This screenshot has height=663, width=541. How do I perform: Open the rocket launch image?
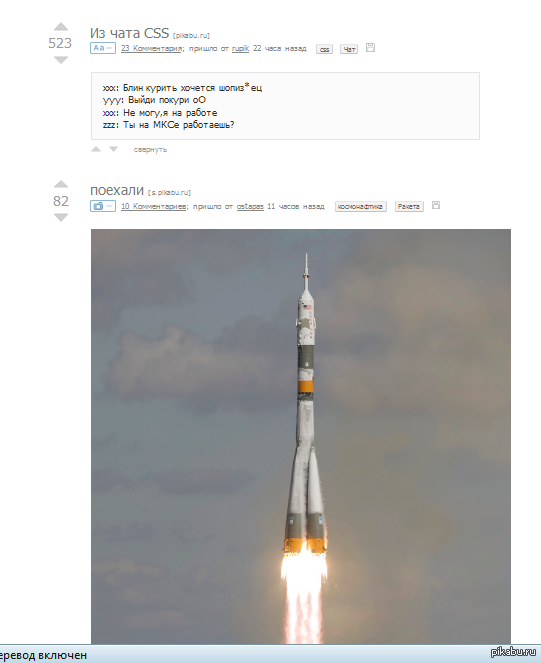(301, 437)
